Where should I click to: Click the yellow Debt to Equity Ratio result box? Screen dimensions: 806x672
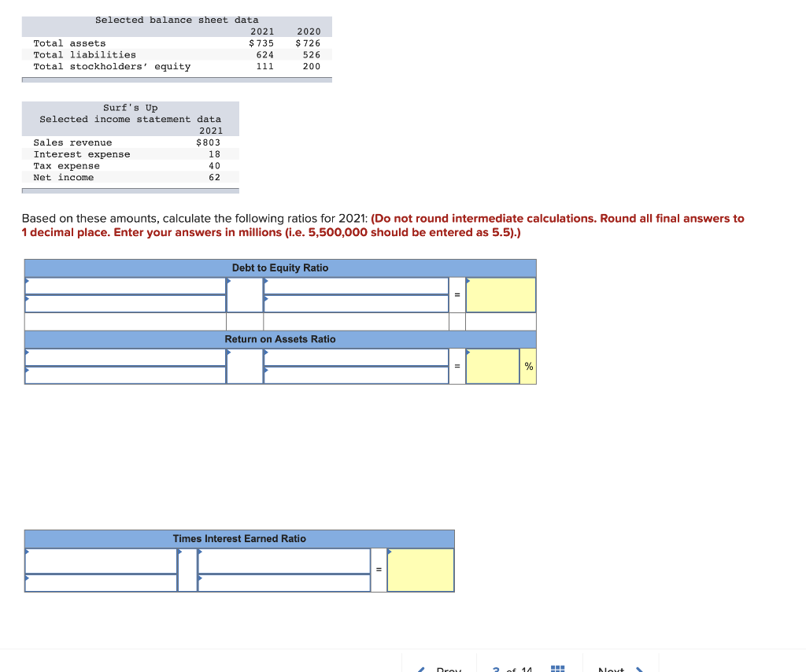[501, 295]
